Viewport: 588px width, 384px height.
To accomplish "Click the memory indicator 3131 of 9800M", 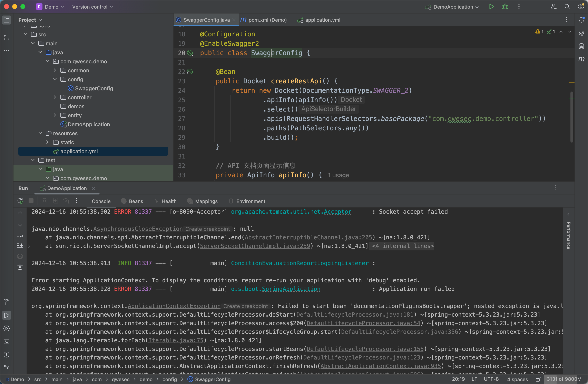I will point(564,379).
